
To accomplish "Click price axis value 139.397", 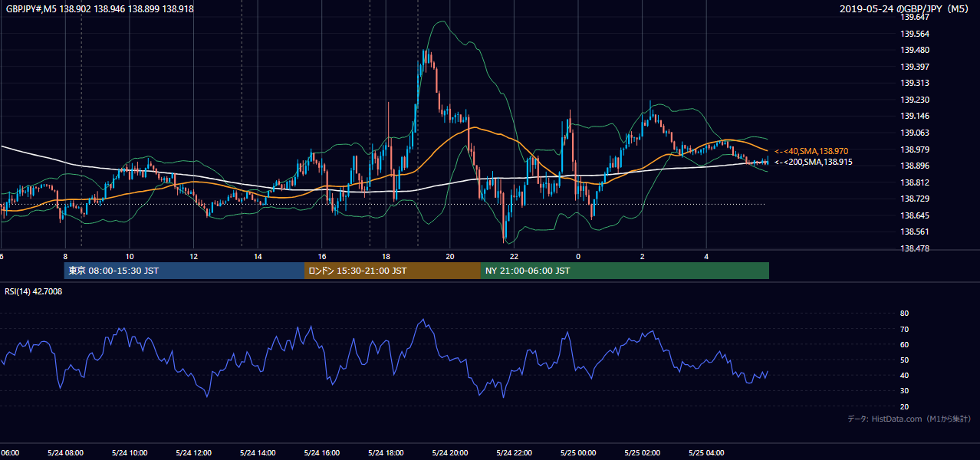I will 914,67.
